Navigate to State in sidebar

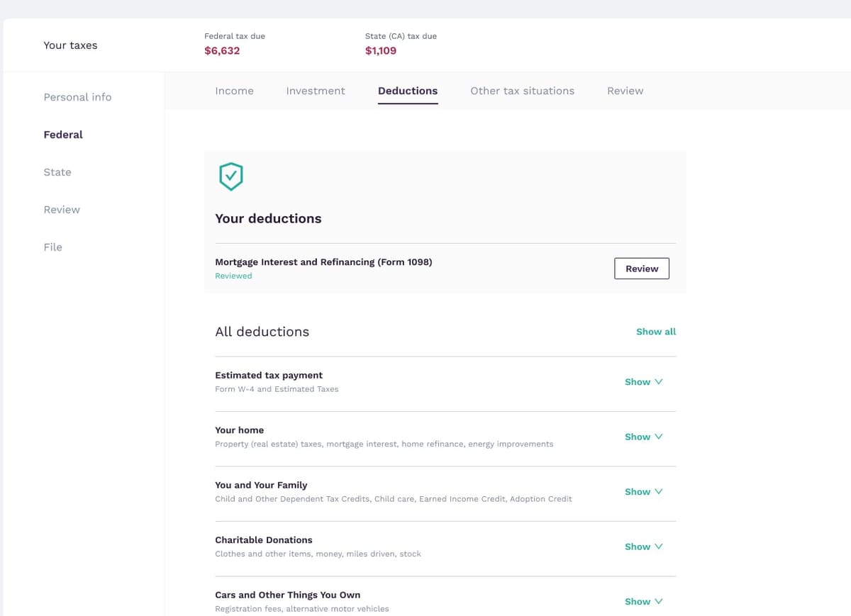pyautogui.click(x=57, y=172)
